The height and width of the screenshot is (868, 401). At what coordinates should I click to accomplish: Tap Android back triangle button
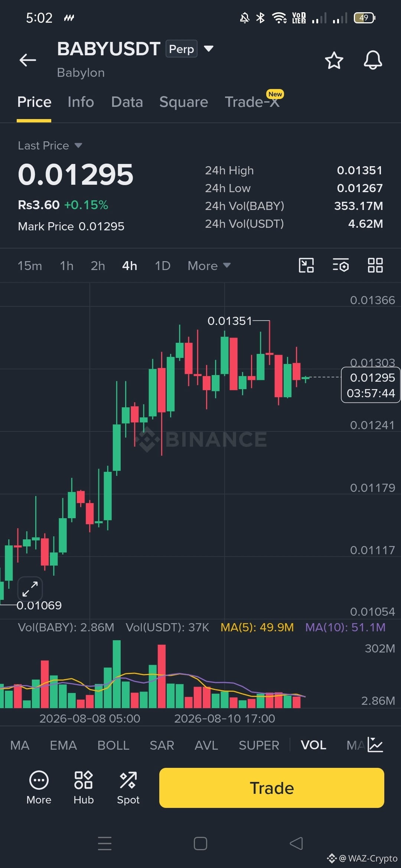click(296, 843)
